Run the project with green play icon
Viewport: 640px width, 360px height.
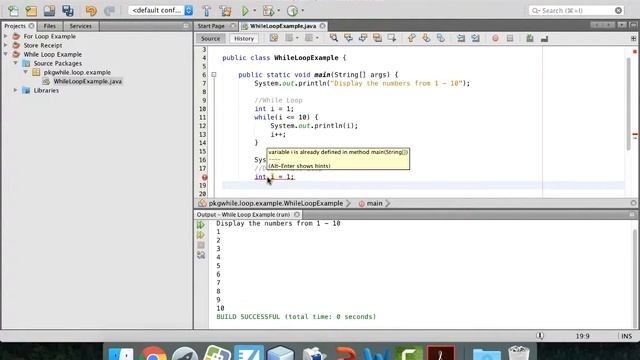(x=245, y=11)
